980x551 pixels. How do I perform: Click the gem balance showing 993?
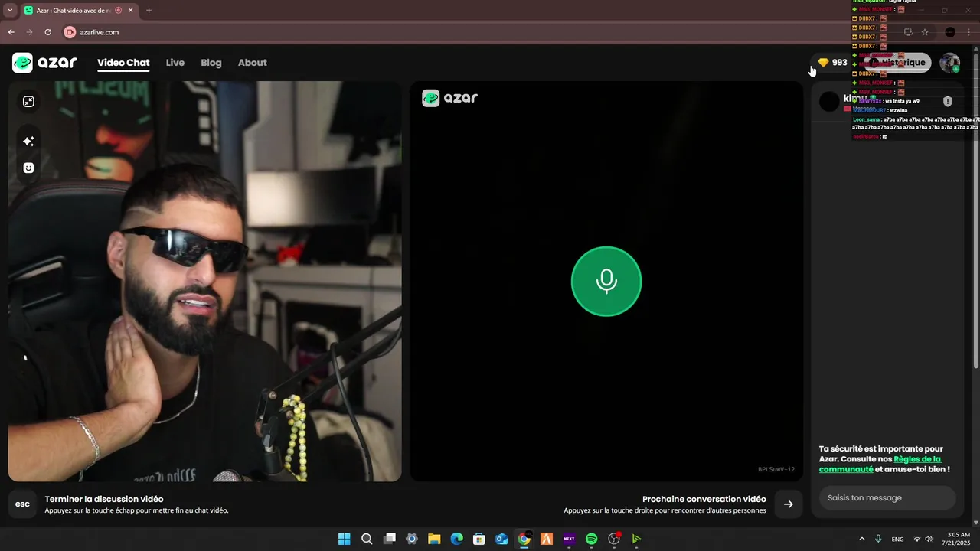pyautogui.click(x=832, y=63)
